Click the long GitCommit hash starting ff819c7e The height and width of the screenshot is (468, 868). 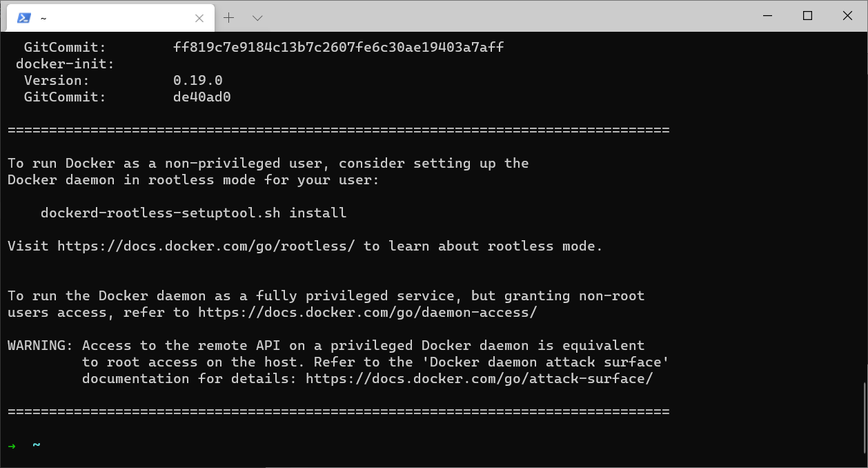pos(338,47)
